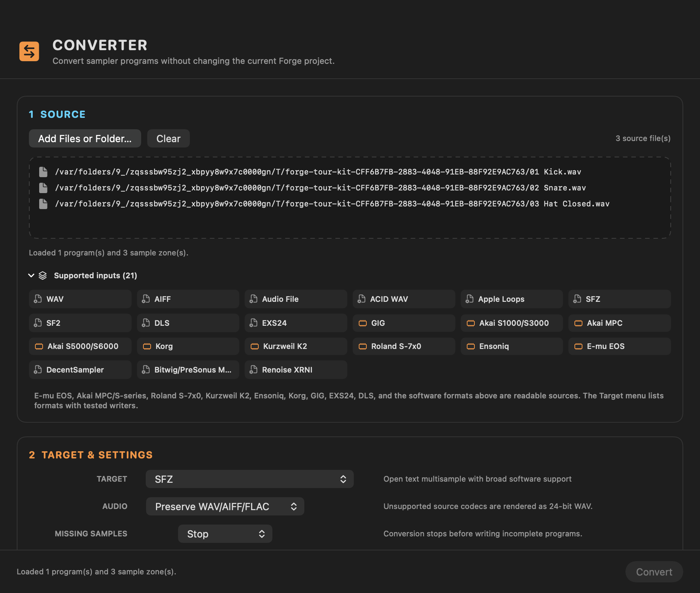Click the Supported inputs (21) label
Screen dimensions: 700x593
(x=95, y=276)
